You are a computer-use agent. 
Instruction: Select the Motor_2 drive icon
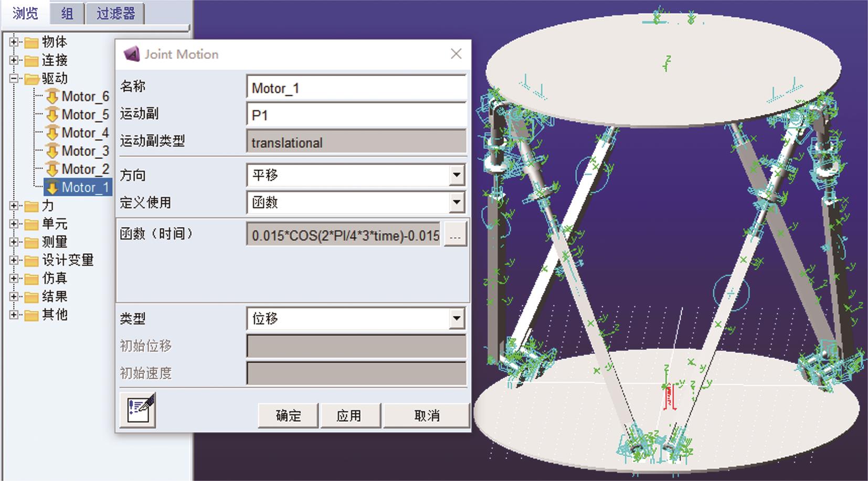[x=52, y=169]
